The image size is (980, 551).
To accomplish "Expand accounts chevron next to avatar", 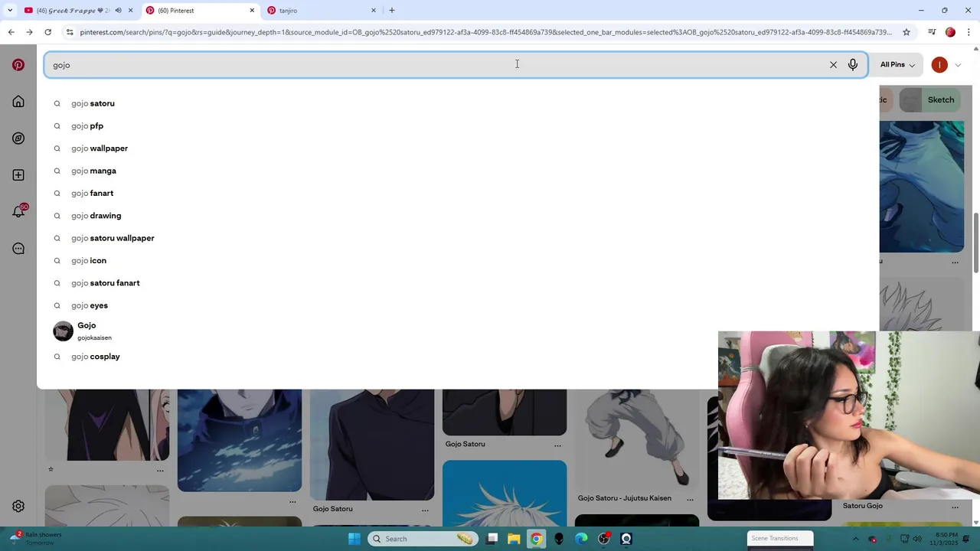I will pyautogui.click(x=958, y=65).
